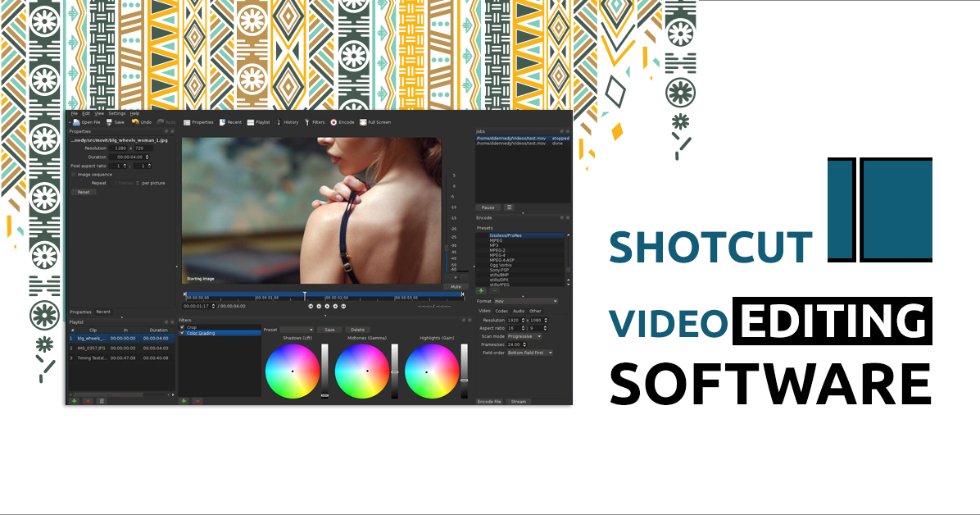Screen dimensions: 980x515
Task: Click the skip to start playback button
Action: (x=311, y=307)
